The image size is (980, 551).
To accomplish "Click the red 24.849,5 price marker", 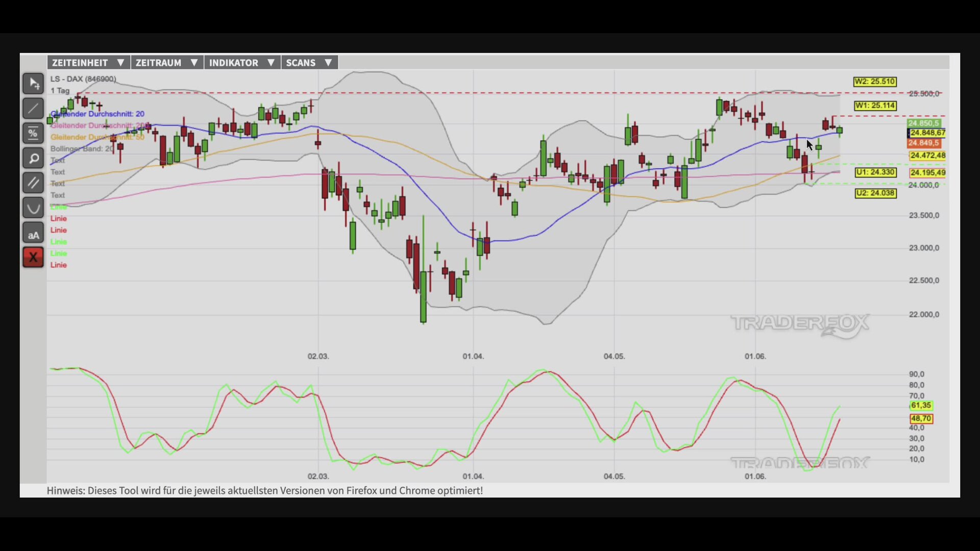I will pos(923,143).
